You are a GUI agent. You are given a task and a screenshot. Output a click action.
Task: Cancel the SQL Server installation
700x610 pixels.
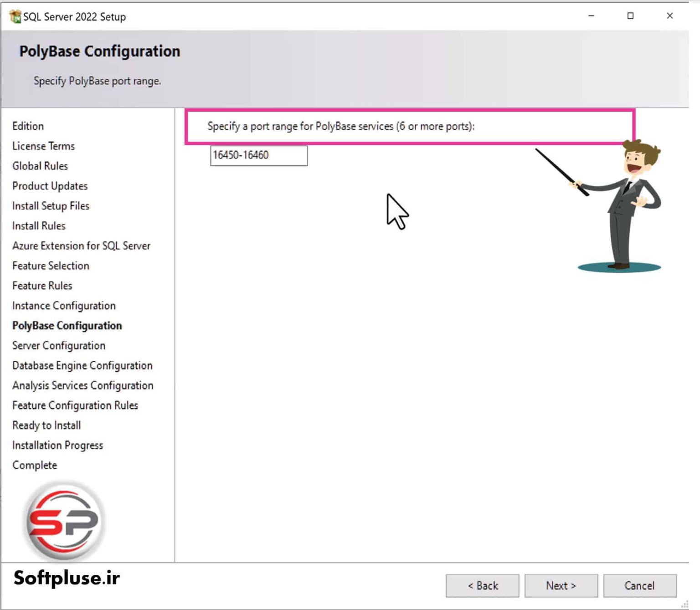[639, 586]
